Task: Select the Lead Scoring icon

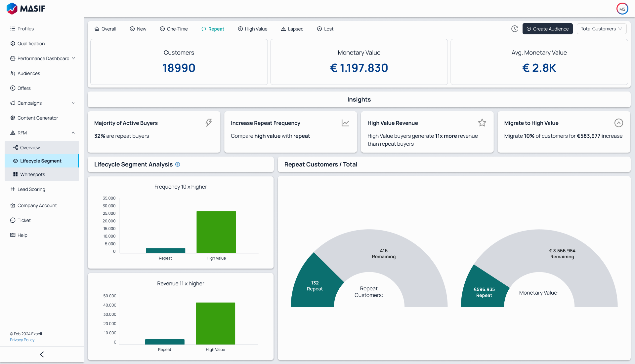Action: click(x=13, y=189)
